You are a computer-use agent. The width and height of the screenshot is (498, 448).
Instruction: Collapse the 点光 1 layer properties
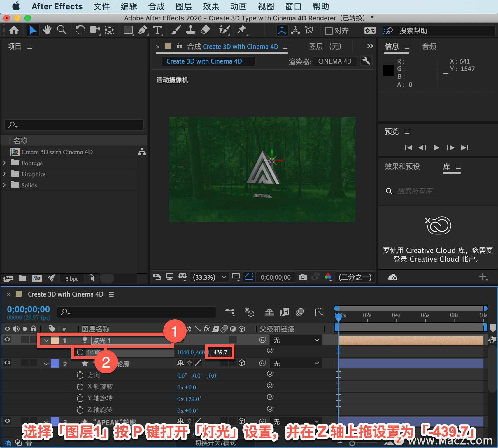coord(46,341)
